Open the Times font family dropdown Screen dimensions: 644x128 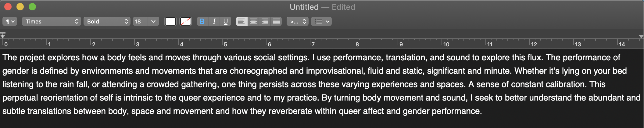tap(51, 21)
